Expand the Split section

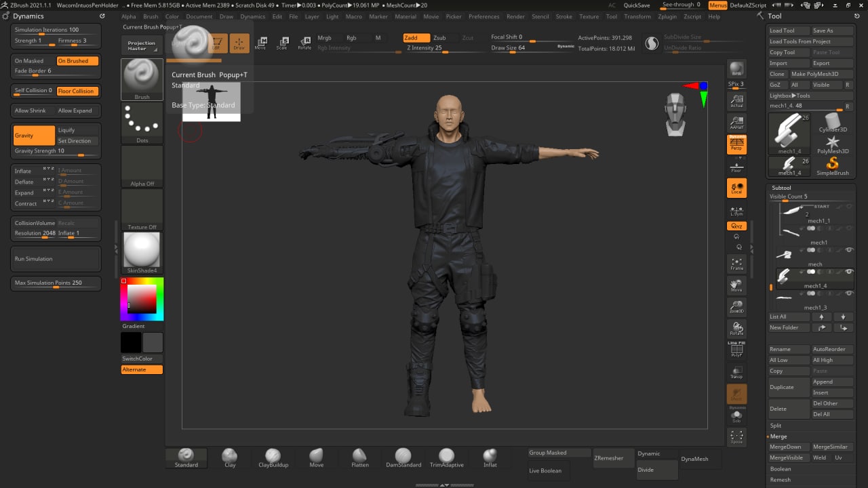[x=776, y=426]
